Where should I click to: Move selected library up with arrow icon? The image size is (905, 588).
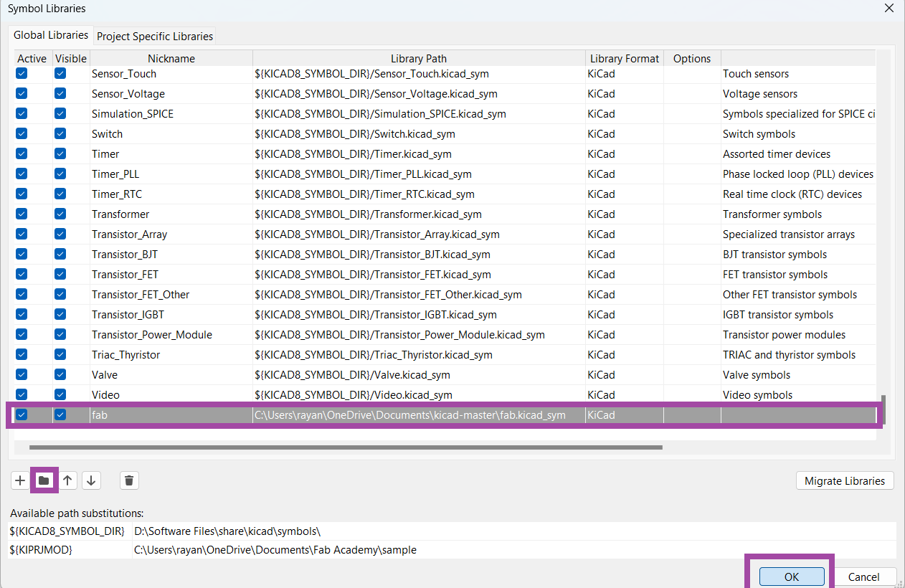point(67,480)
